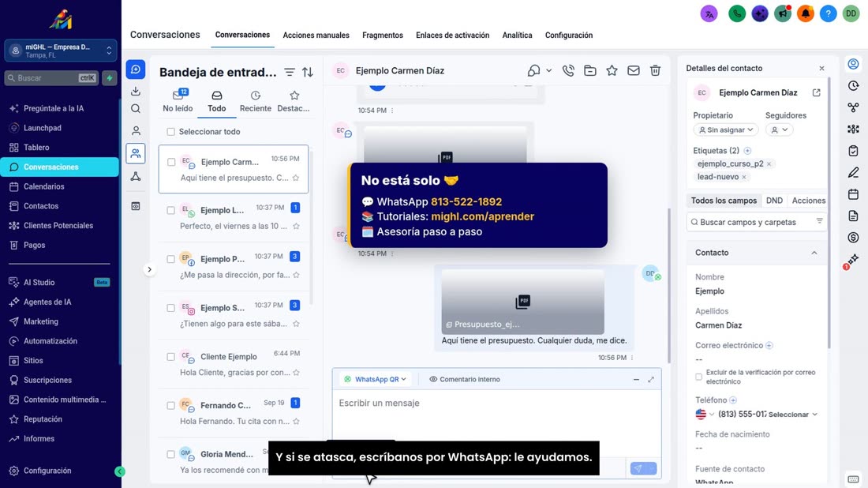Remove the lead-nuevo tag
Viewport: 868px width, 488px height.
point(744,177)
